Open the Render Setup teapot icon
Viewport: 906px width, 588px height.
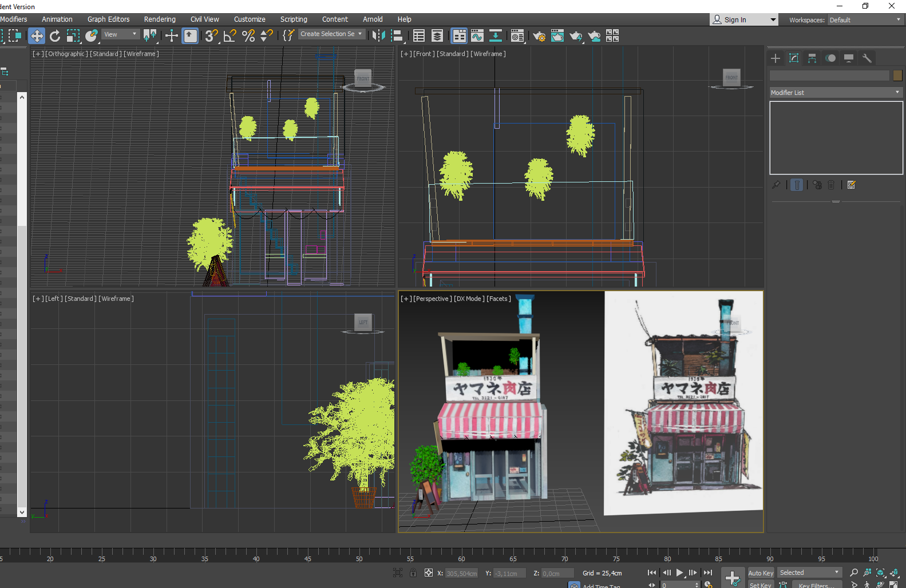(539, 36)
